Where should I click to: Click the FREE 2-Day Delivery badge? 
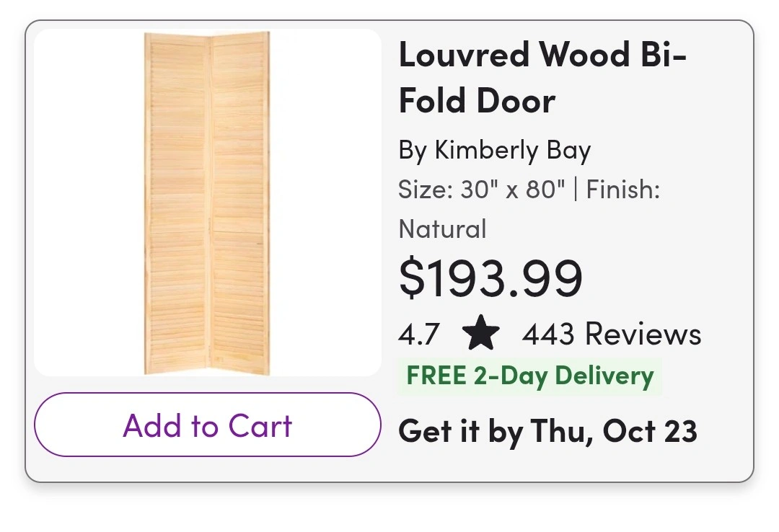tap(530, 376)
